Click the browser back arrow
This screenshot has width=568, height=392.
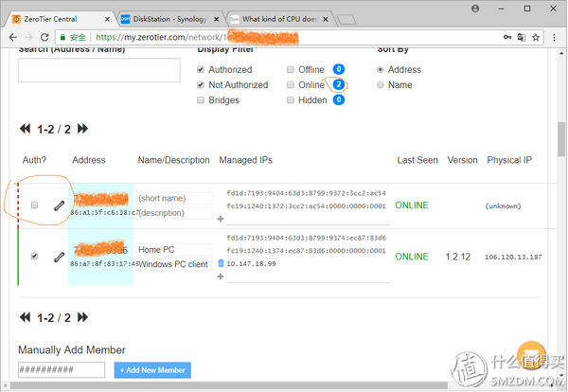pos(12,37)
